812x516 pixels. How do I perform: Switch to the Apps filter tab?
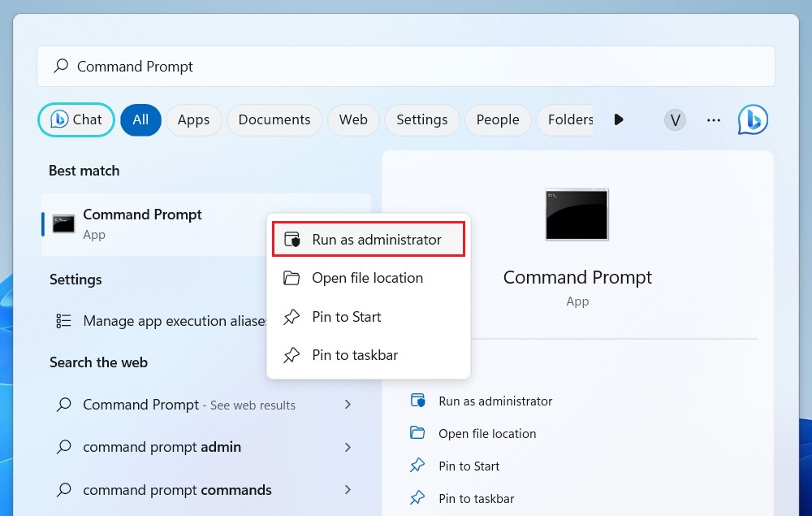click(x=194, y=119)
